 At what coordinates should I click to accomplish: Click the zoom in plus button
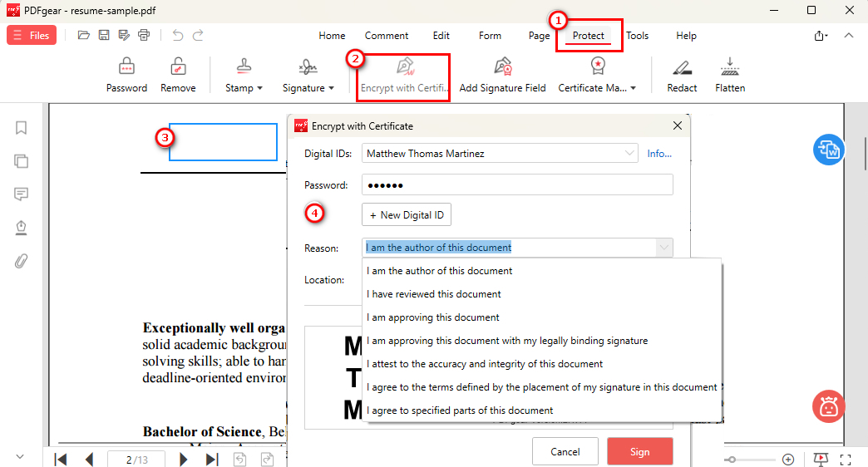pyautogui.click(x=788, y=460)
